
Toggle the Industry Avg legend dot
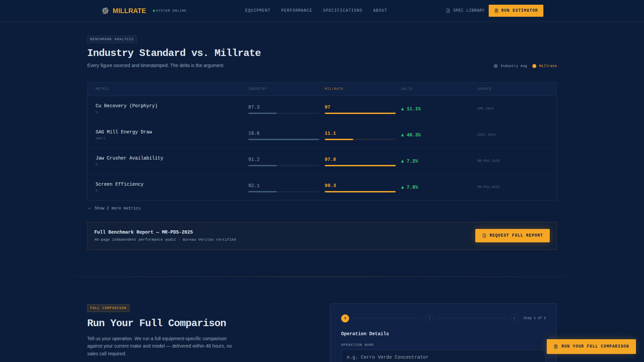coord(496,66)
